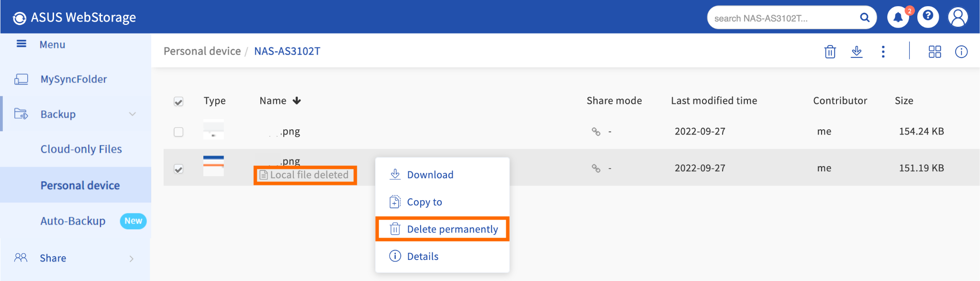Screen dimensions: 980x281
Task: Sort by the Name column header
Action: [273, 101]
